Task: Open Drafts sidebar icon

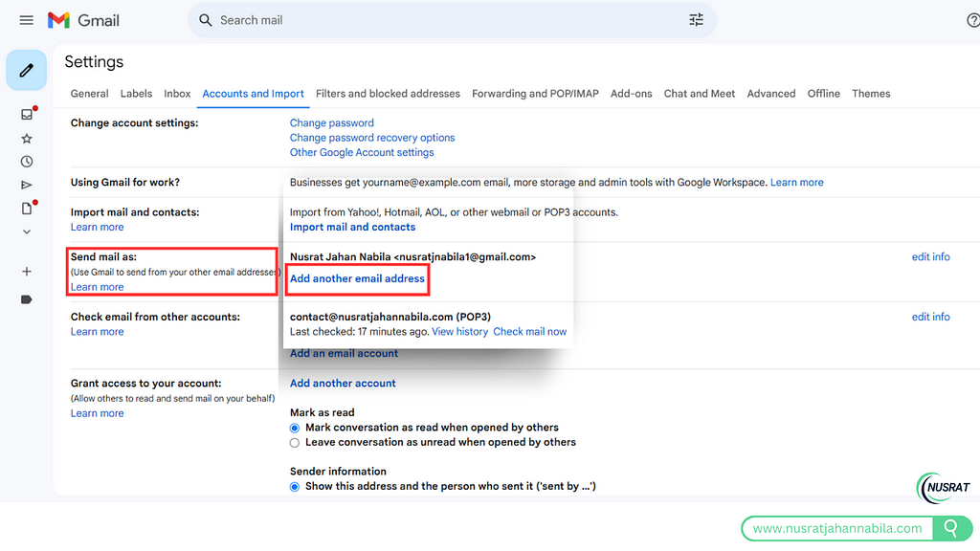Action: [x=26, y=208]
